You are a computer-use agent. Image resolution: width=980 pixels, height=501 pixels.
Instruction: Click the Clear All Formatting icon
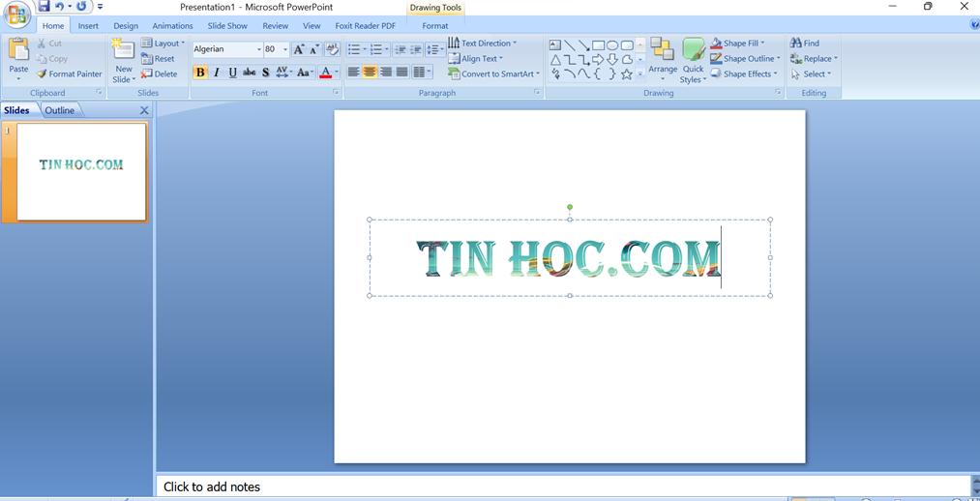333,49
